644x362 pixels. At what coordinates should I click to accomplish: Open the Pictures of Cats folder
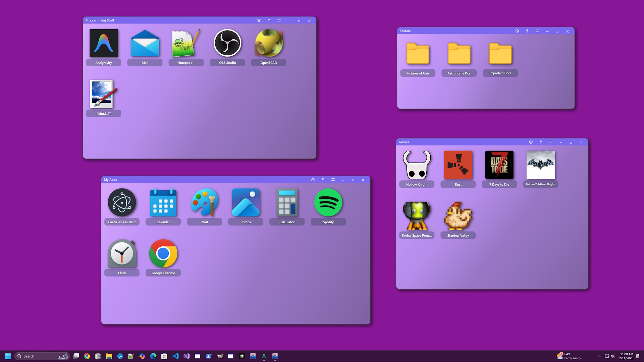point(418,54)
